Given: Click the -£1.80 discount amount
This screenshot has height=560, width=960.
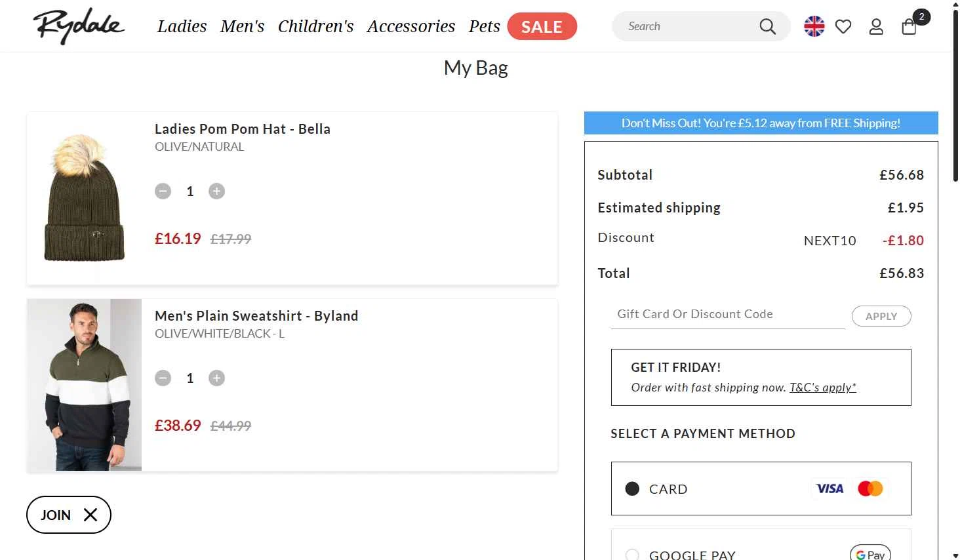Looking at the screenshot, I should 903,241.
